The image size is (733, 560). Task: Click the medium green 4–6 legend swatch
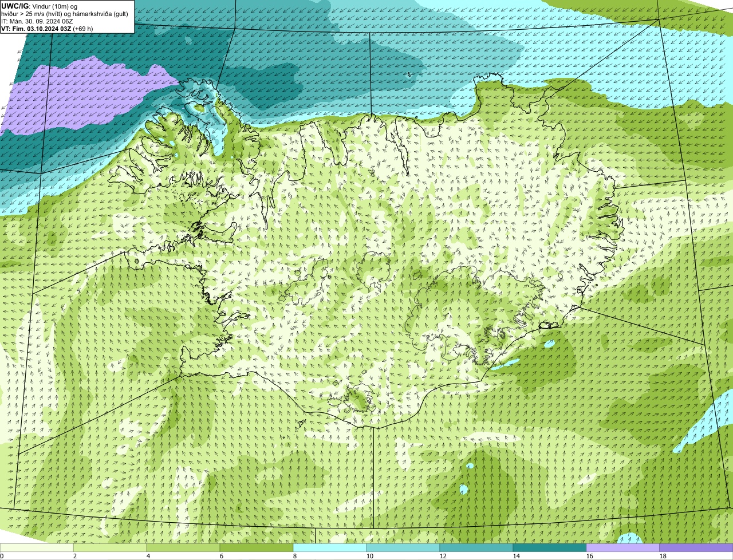(183, 548)
